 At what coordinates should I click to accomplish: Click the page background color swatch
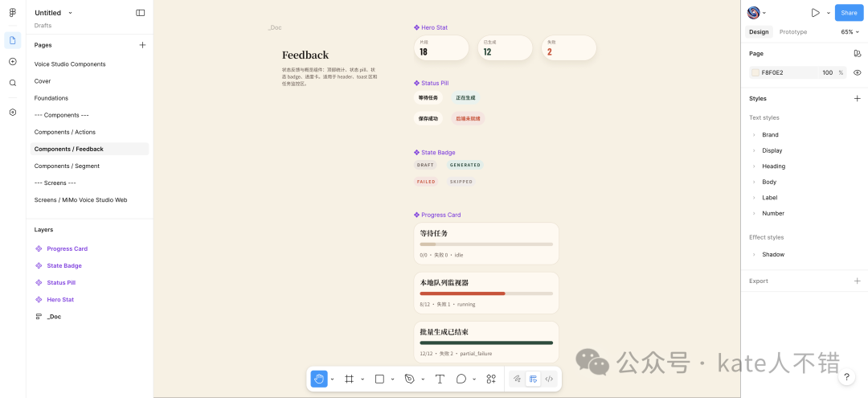(x=755, y=72)
